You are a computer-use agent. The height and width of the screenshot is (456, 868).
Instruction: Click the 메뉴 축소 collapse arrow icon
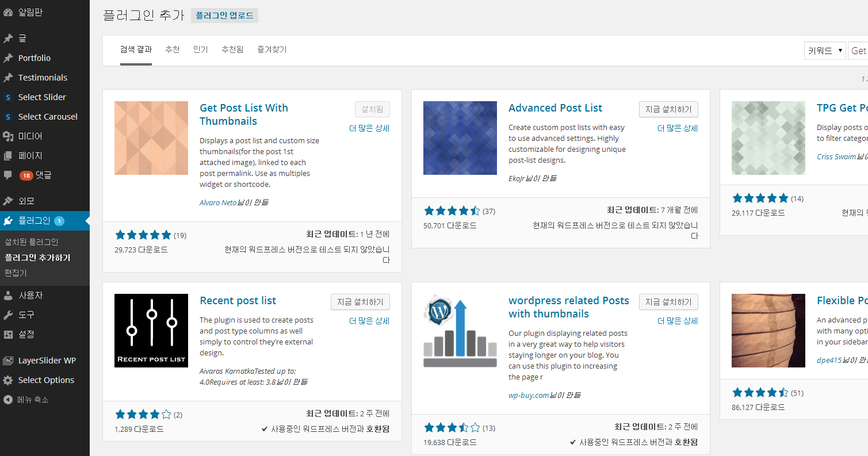8,400
